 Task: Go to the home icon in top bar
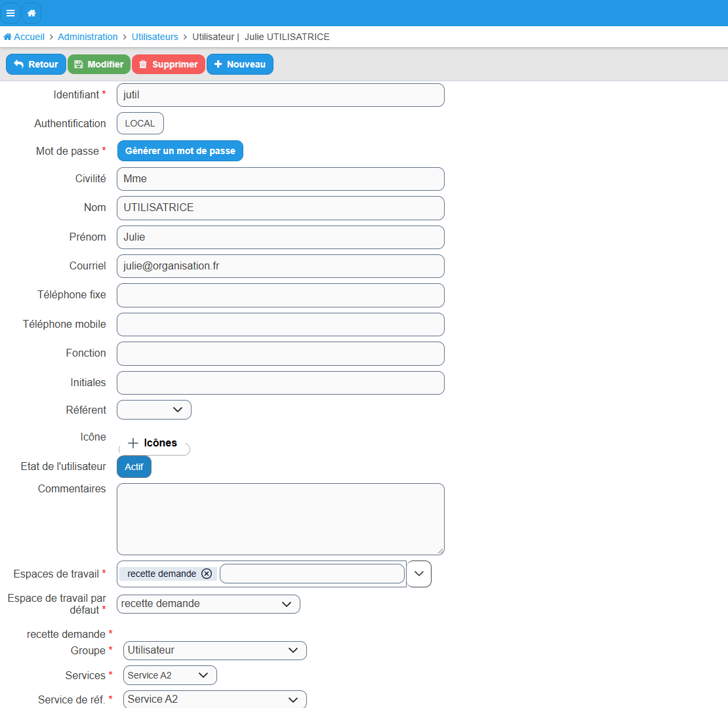pos(31,13)
